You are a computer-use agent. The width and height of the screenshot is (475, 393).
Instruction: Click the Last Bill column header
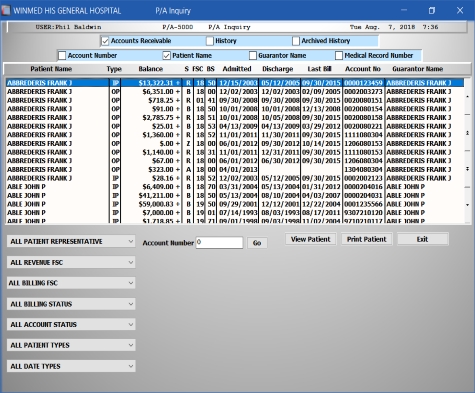pyautogui.click(x=319, y=69)
